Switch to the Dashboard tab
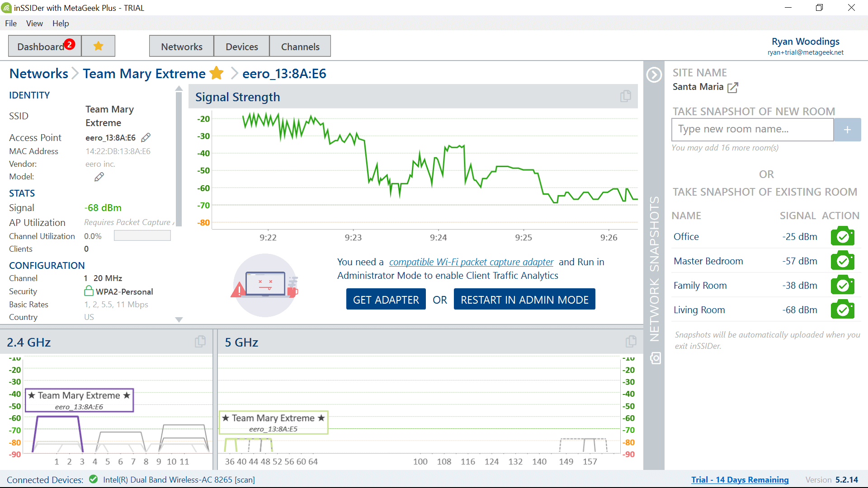This screenshot has height=488, width=868. 45,46
